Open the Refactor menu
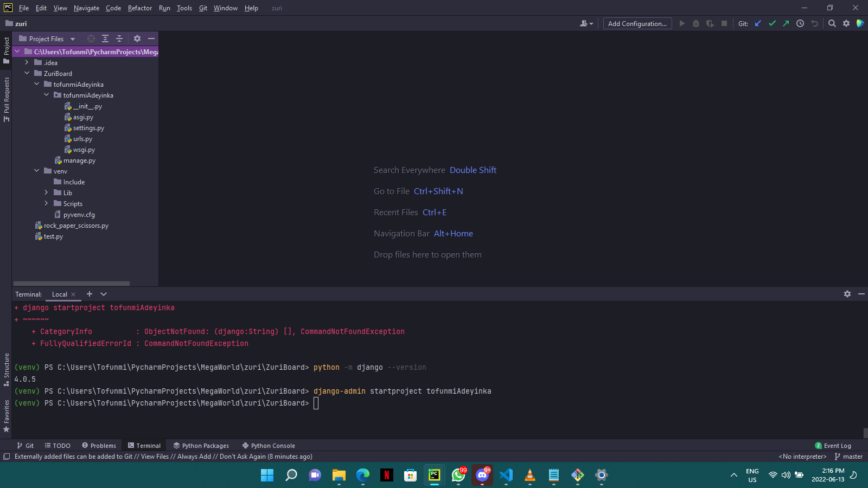868x488 pixels. (x=140, y=8)
